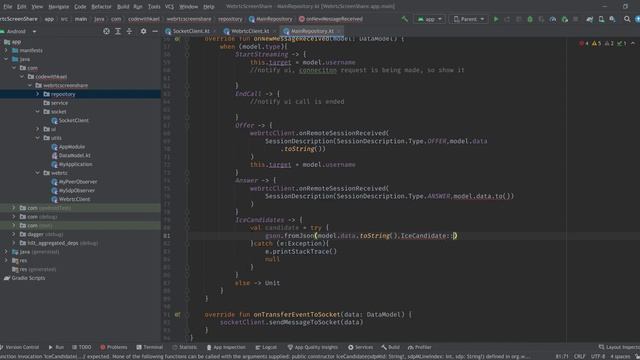Screen dimensions: 640x360
Task: Hide the project panel with minus icon
Action: point(155,31)
